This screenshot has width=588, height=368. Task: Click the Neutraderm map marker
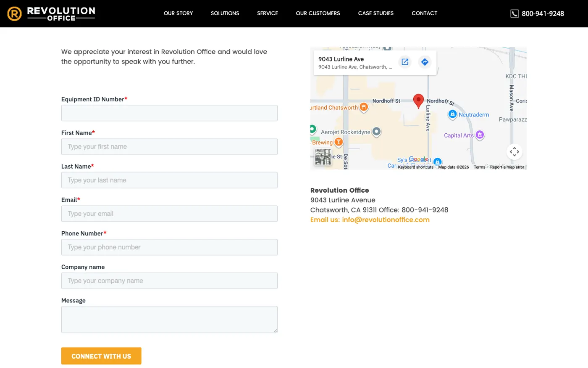(452, 114)
